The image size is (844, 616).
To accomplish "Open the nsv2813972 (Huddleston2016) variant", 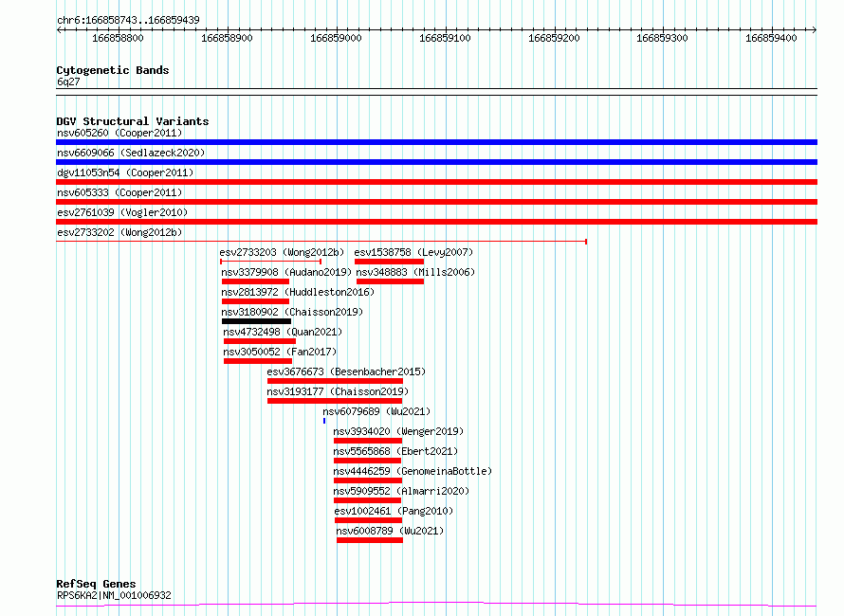I will tap(298, 292).
